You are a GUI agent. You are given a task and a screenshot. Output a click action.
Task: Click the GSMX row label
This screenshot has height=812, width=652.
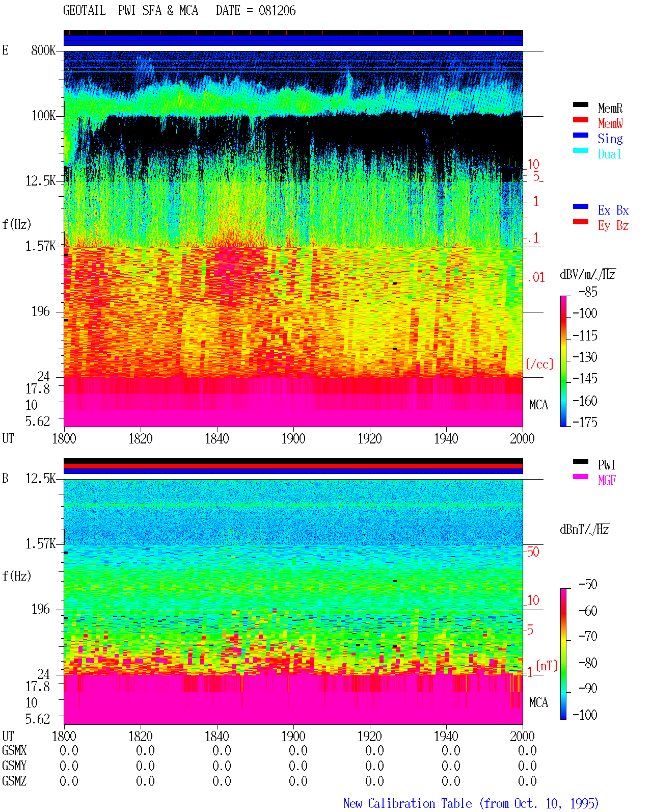pyautogui.click(x=14, y=751)
